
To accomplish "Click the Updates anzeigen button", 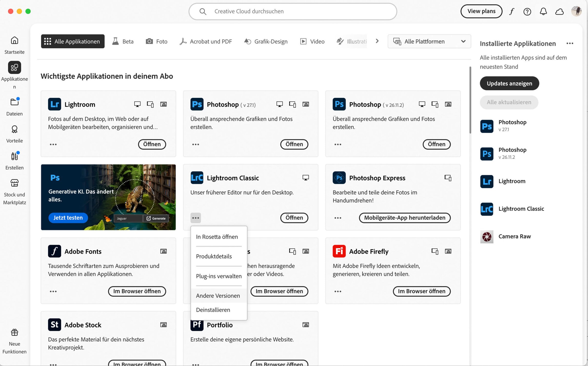I will pyautogui.click(x=509, y=83).
